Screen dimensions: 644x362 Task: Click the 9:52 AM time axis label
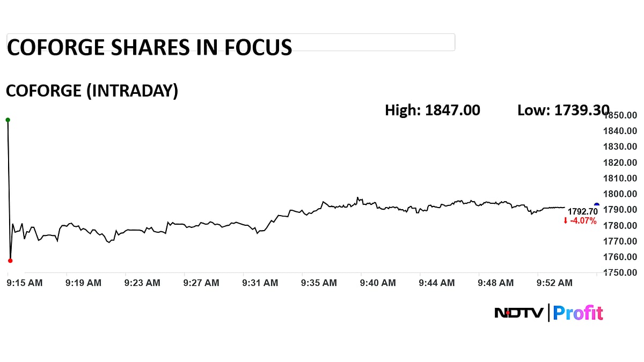555,283
